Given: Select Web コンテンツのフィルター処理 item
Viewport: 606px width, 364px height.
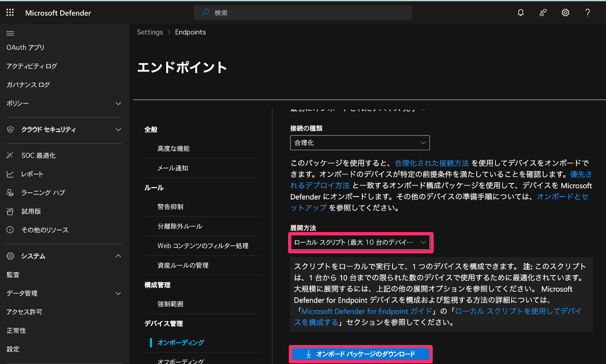Looking at the screenshot, I should coord(203,246).
